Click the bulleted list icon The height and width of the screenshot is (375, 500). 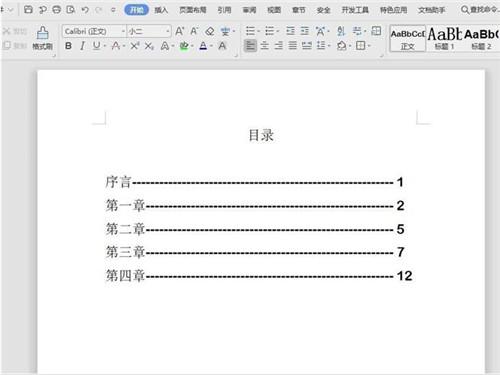tap(250, 31)
